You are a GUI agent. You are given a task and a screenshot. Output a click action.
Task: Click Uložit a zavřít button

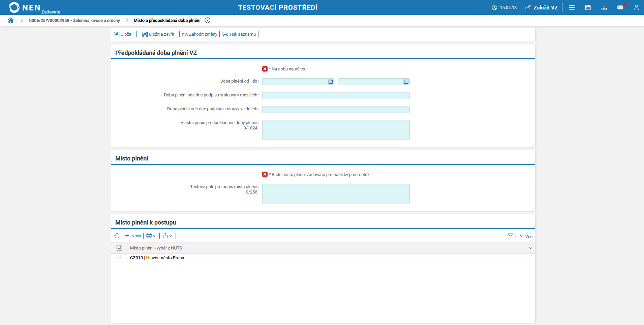tap(158, 34)
